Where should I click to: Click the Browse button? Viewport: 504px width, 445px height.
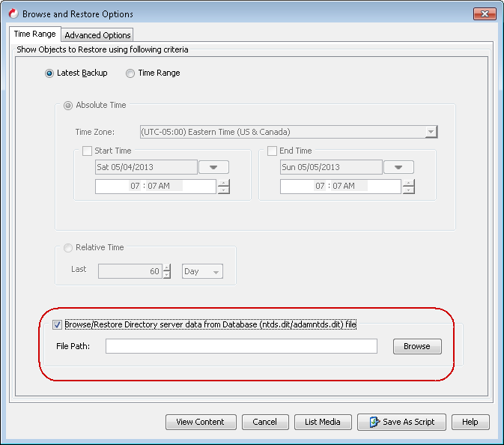click(416, 346)
